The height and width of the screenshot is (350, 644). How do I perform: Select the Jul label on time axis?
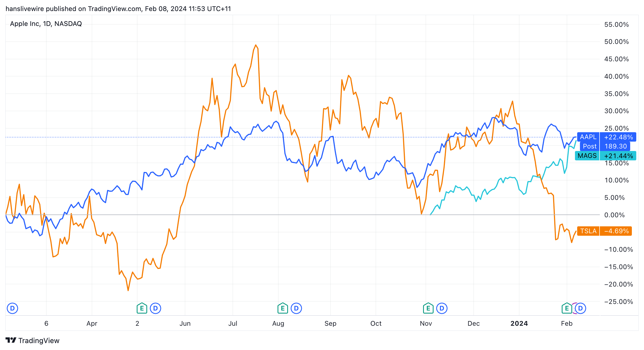233,324
